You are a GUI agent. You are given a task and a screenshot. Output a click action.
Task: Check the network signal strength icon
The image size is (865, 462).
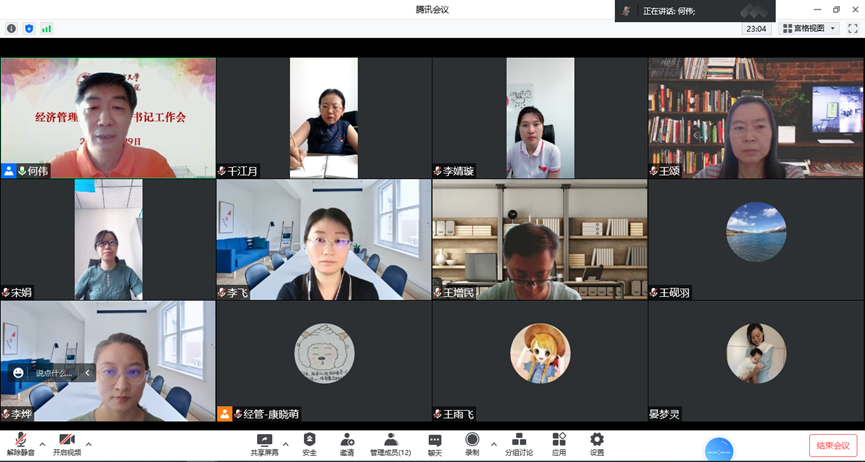click(x=46, y=29)
